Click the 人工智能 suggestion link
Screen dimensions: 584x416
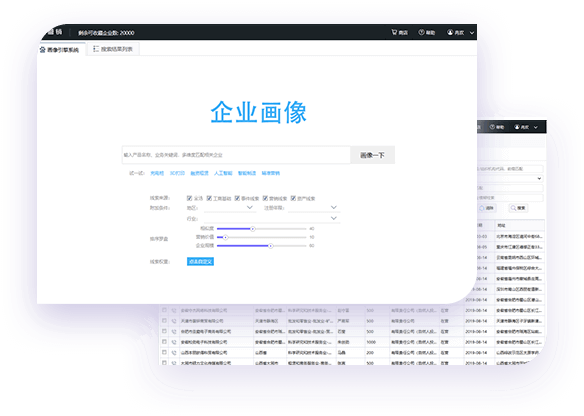pos(223,173)
